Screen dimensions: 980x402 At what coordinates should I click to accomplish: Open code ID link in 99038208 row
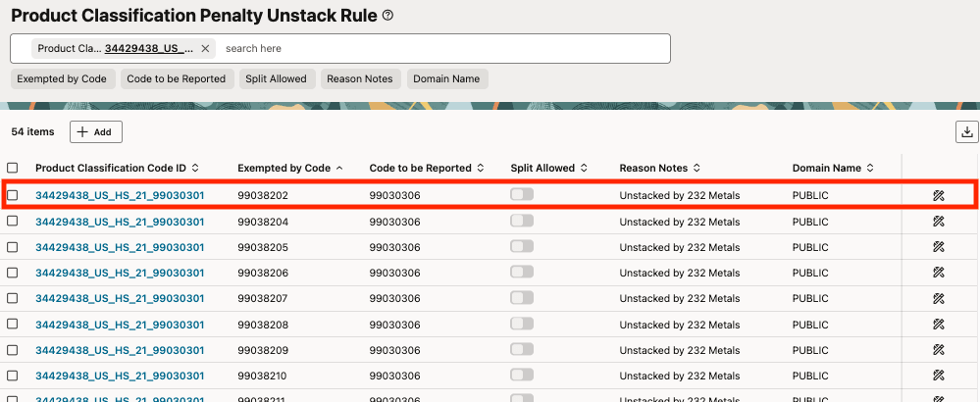120,325
